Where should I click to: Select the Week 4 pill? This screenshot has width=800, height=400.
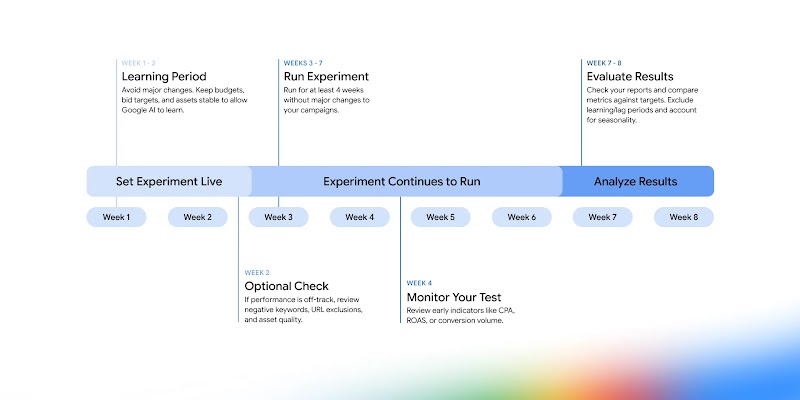click(360, 217)
